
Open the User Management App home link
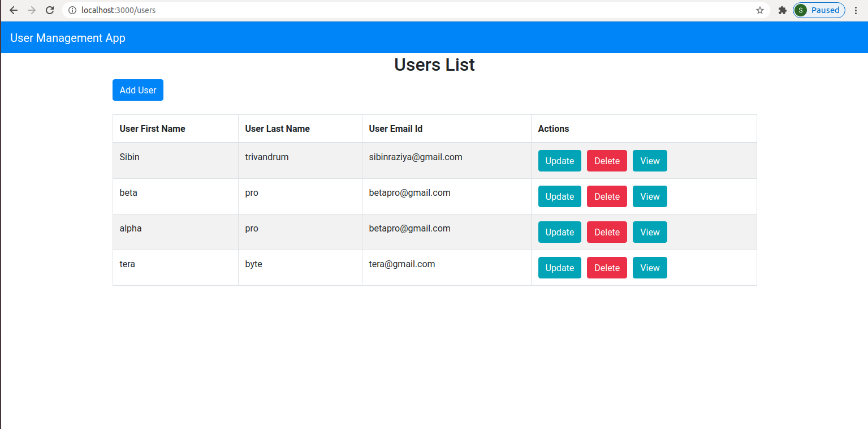(x=68, y=37)
